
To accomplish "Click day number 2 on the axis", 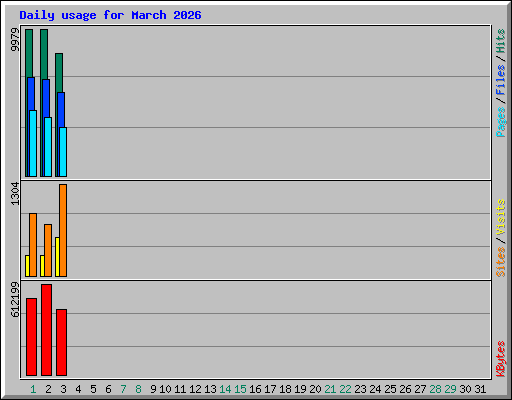I will click(x=48, y=389).
